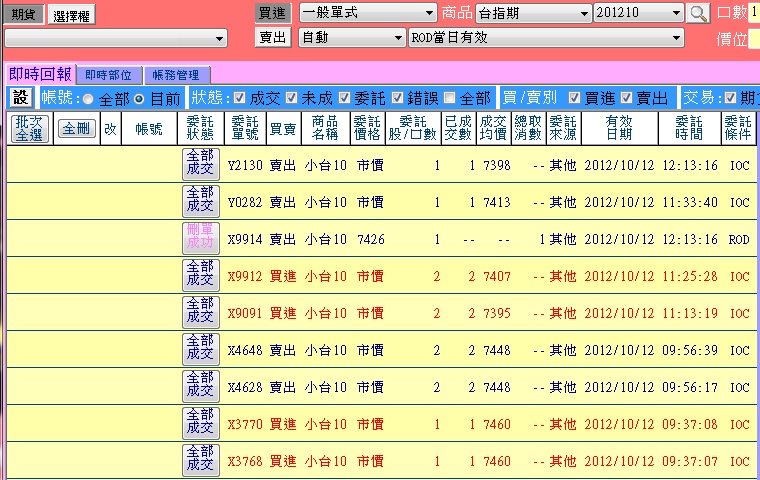Click 全部成交 status button for order Y0282
The width and height of the screenshot is (760, 480).
(x=201, y=201)
